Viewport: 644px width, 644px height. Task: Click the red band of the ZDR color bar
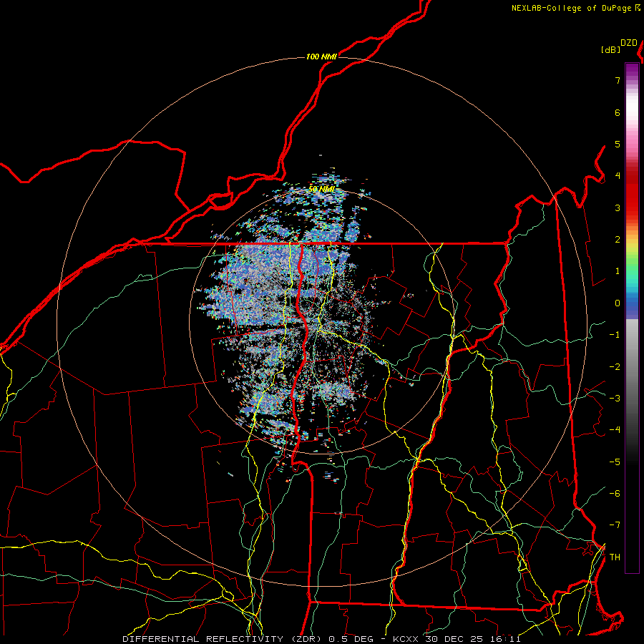coord(632,193)
